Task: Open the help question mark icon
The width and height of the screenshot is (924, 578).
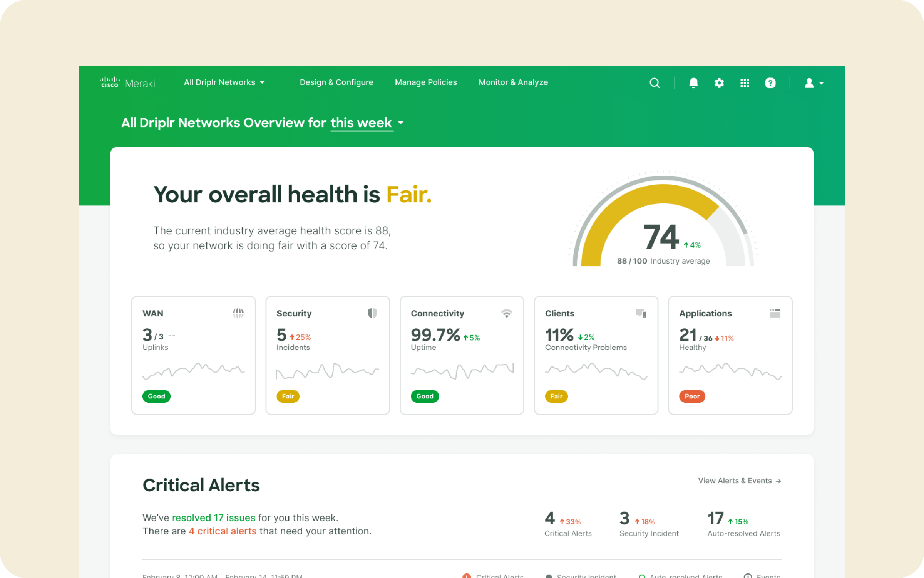Action: pyautogui.click(x=770, y=83)
